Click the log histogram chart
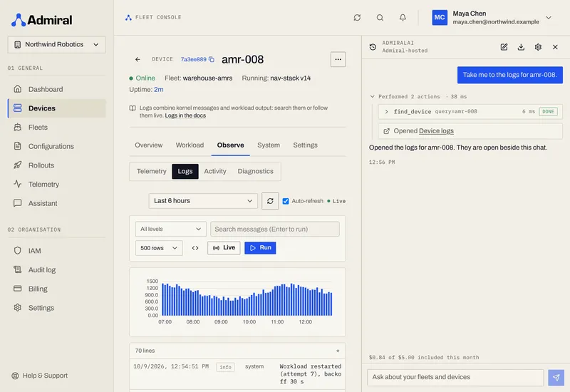The image size is (570, 392). point(237,302)
